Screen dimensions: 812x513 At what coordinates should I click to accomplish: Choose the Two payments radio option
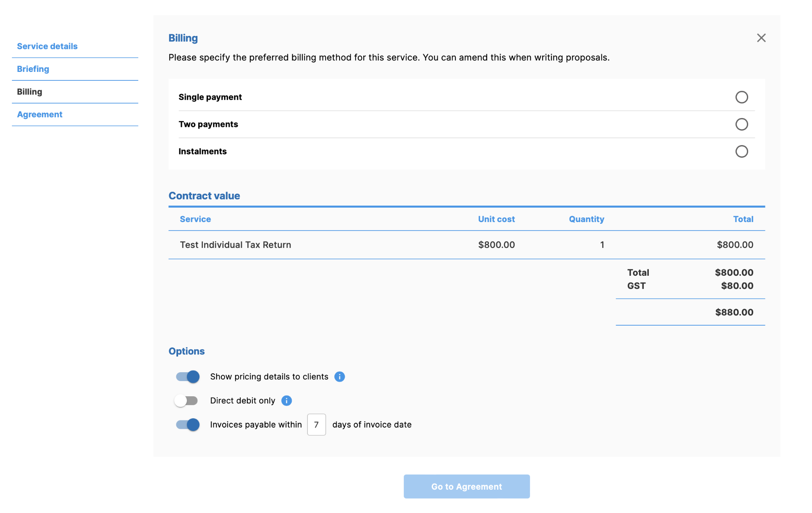click(x=741, y=124)
